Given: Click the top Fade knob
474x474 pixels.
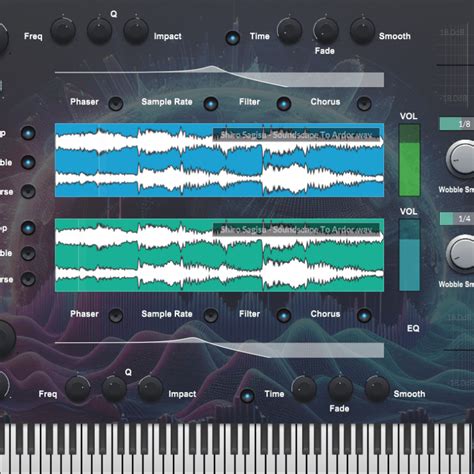Looking at the screenshot, I should [x=326, y=31].
